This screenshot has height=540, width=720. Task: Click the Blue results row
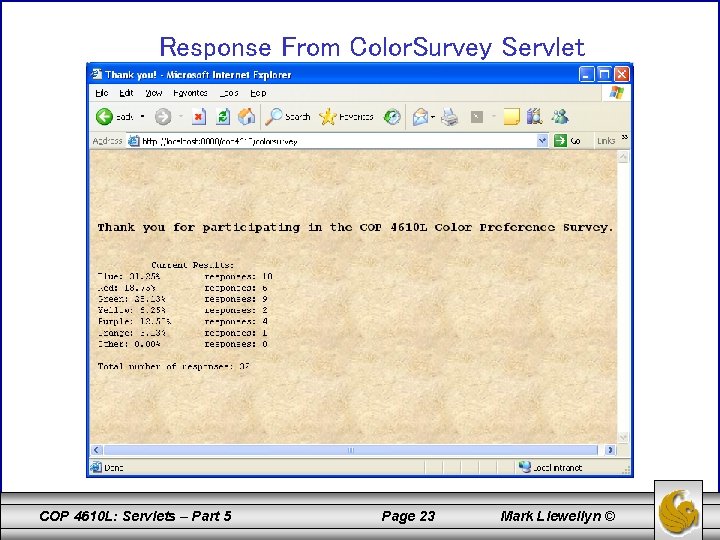coord(185,276)
